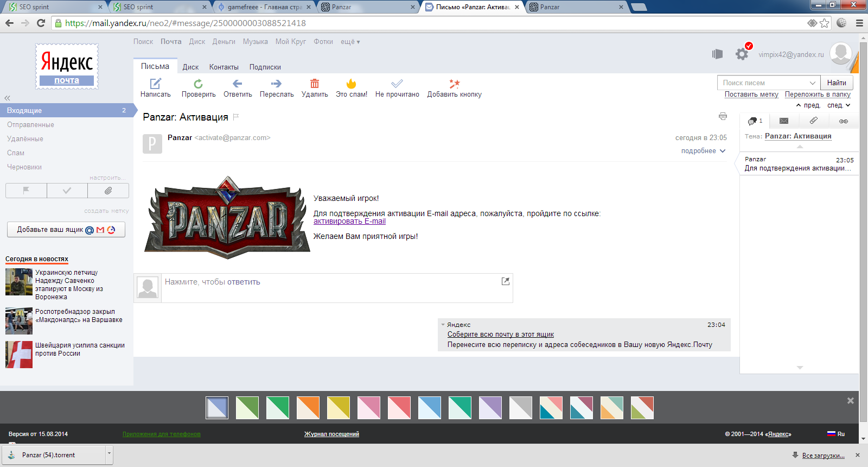Open the ещё services dropdown
Image resolution: width=868 pixels, height=467 pixels.
(x=350, y=42)
